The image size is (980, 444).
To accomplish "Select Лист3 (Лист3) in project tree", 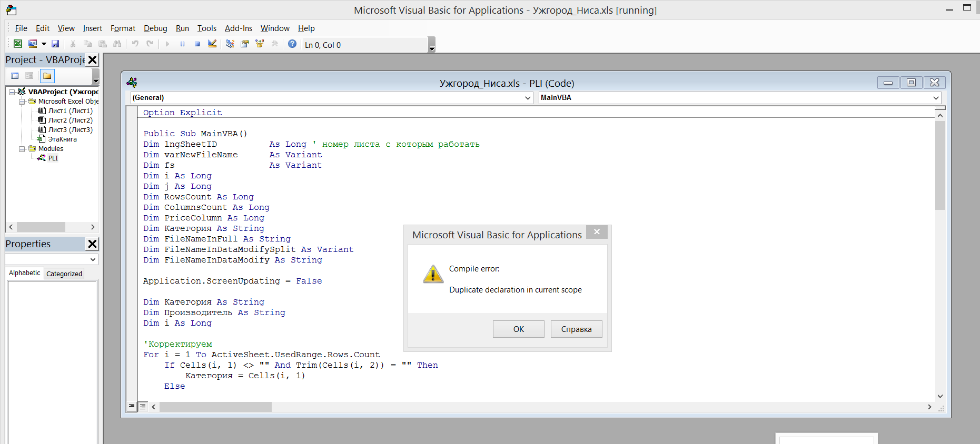I will [70, 130].
